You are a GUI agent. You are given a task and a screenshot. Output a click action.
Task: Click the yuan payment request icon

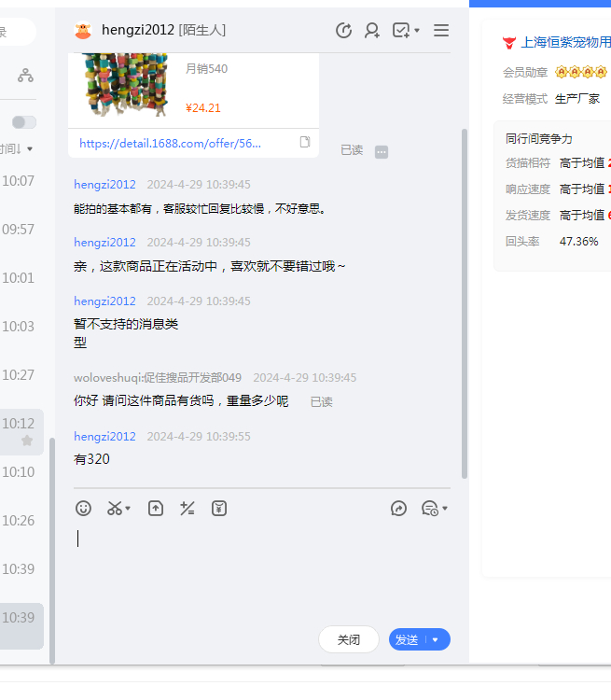coord(219,509)
